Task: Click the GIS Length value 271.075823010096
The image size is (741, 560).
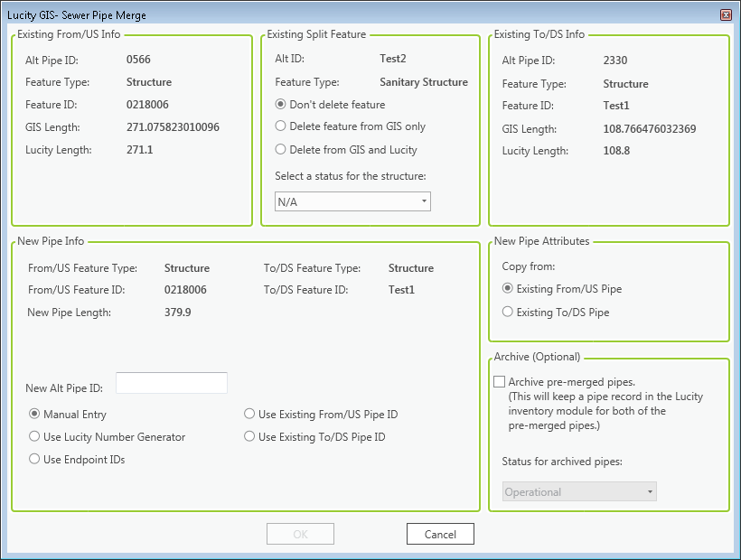Action: [x=173, y=127]
